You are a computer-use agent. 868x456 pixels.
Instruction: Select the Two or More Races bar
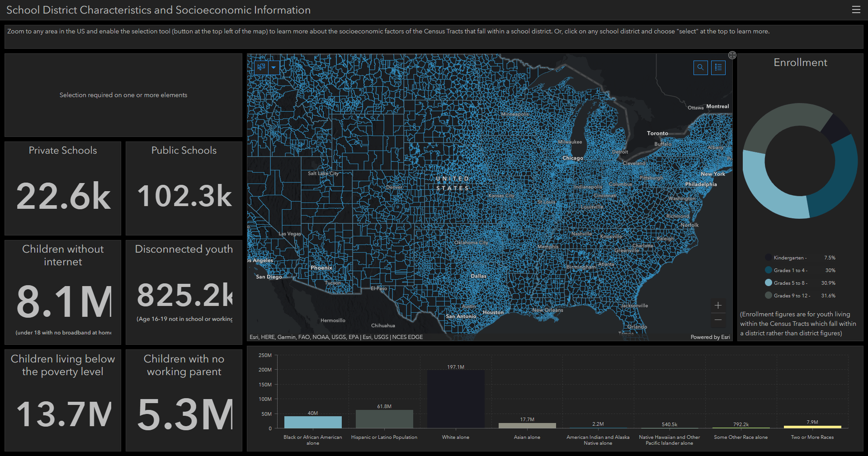pyautogui.click(x=812, y=427)
